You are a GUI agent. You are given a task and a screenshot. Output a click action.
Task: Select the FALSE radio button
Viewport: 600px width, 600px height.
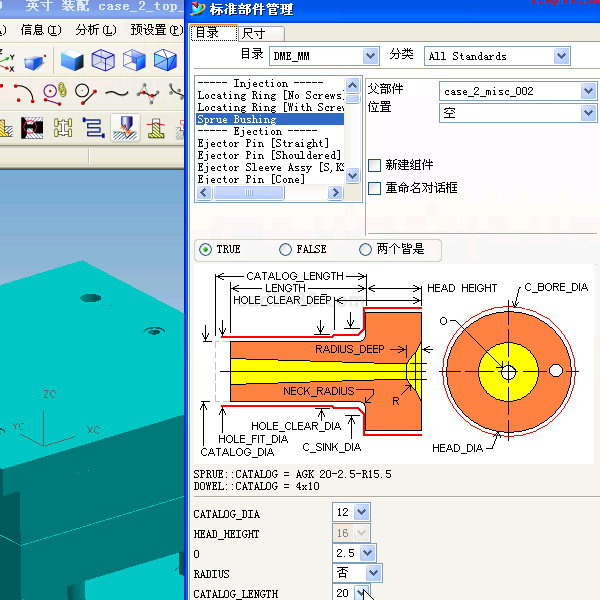pyautogui.click(x=286, y=249)
